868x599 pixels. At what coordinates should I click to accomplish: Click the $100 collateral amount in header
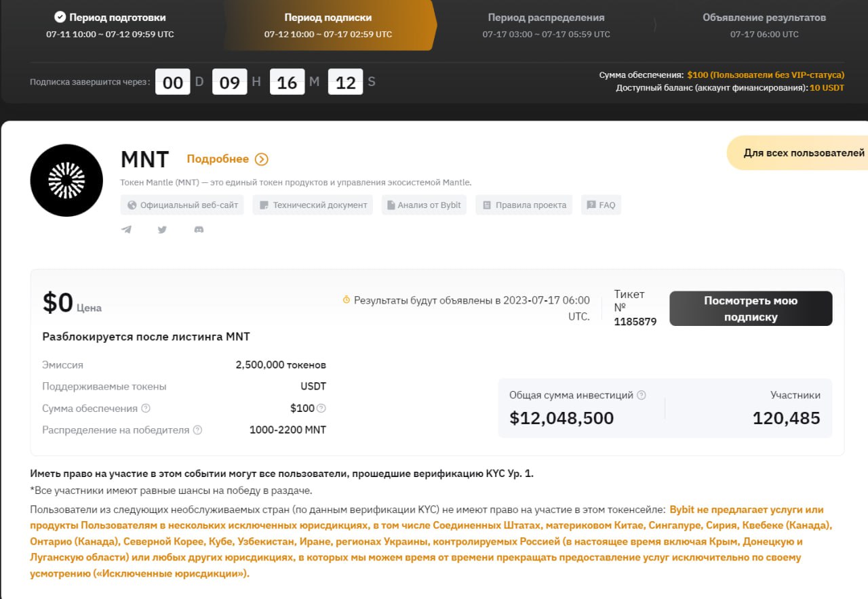coord(765,75)
